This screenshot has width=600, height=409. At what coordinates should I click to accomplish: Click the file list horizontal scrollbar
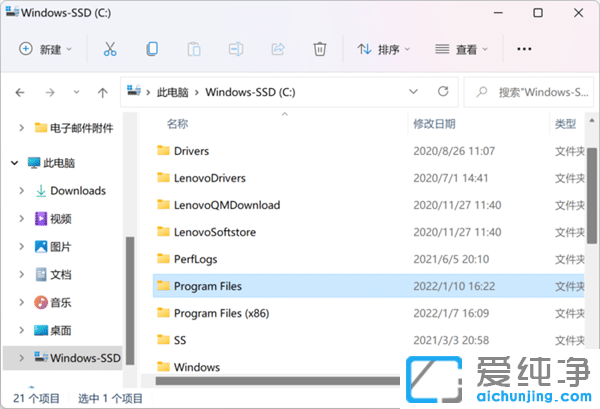[x=277, y=381]
